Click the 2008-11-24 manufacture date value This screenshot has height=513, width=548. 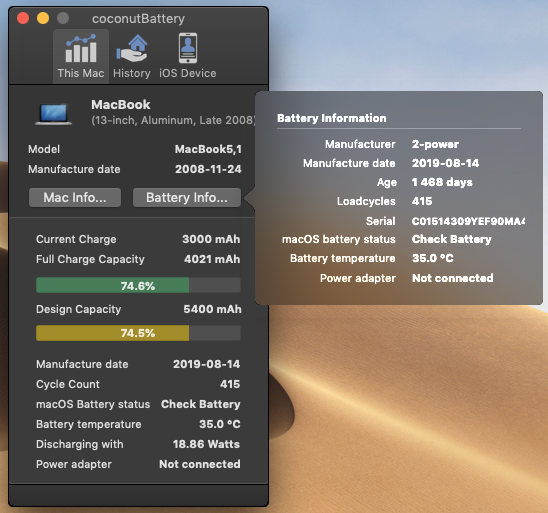(x=208, y=169)
